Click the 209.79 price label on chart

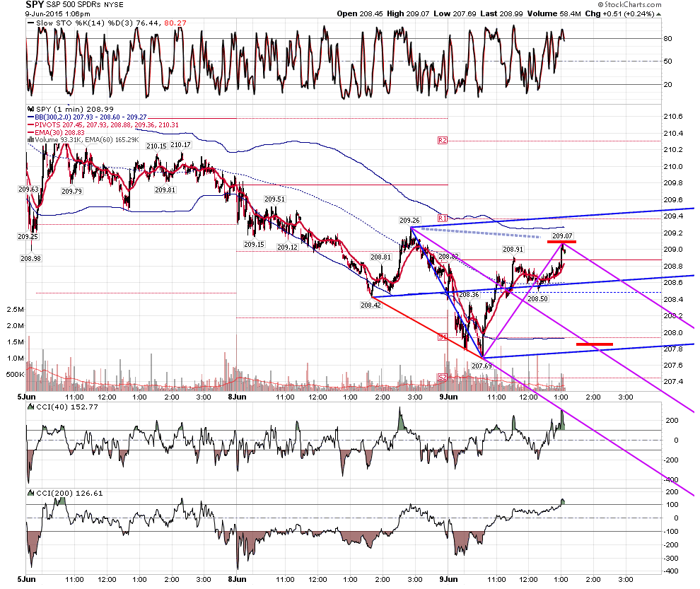[x=71, y=191]
